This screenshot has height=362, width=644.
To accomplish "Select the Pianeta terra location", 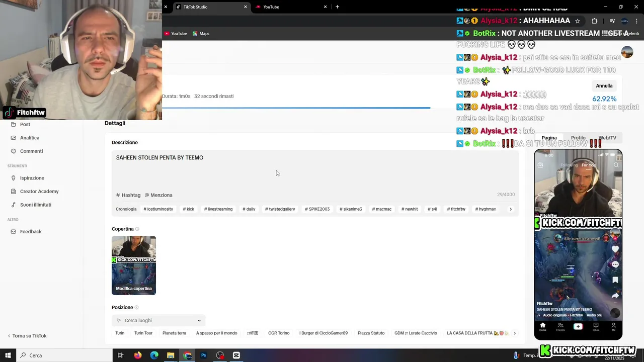I will [174, 333].
